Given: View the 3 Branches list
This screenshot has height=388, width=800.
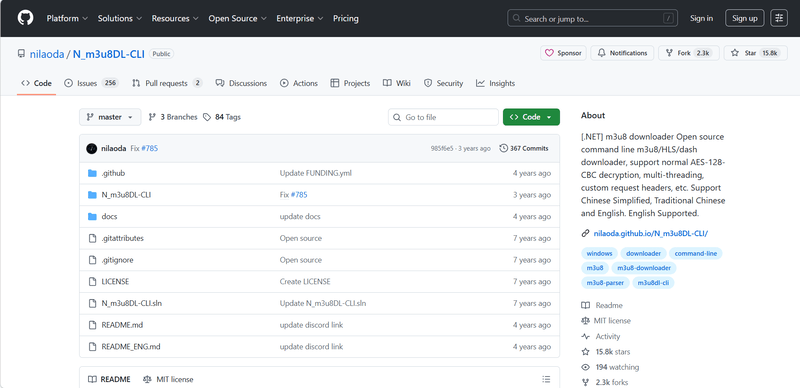Looking at the screenshot, I should [172, 117].
